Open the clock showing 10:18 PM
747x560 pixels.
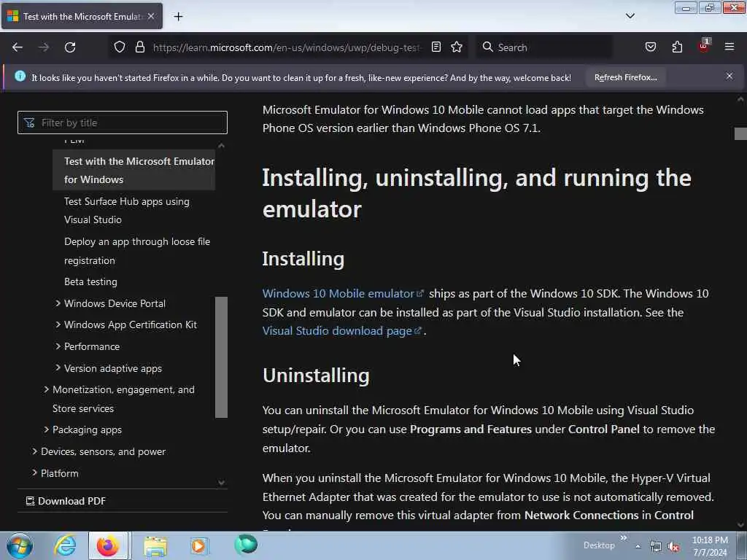(x=710, y=546)
